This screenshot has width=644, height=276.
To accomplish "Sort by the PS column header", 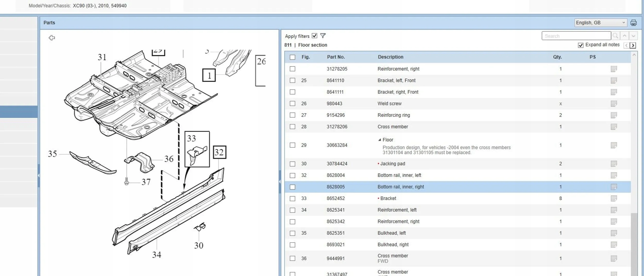I will 592,57.
